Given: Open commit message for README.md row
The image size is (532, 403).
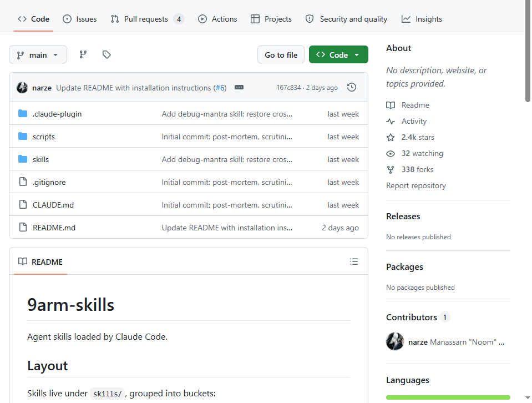Looking at the screenshot, I should click(227, 228).
